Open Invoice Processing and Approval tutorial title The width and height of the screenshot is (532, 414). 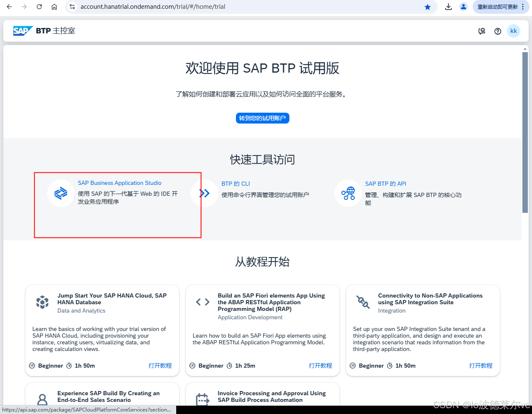click(271, 396)
